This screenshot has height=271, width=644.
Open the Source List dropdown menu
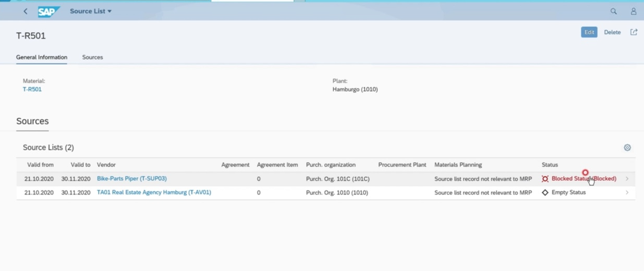coord(91,11)
